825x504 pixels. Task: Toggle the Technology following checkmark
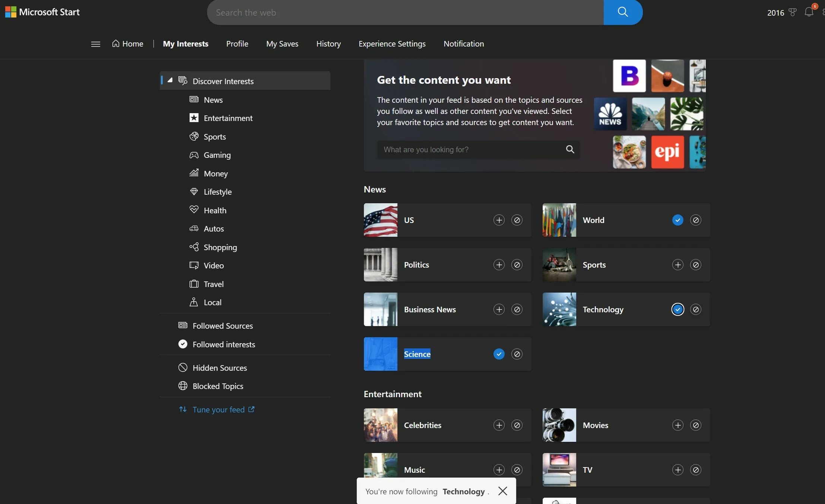coord(678,309)
